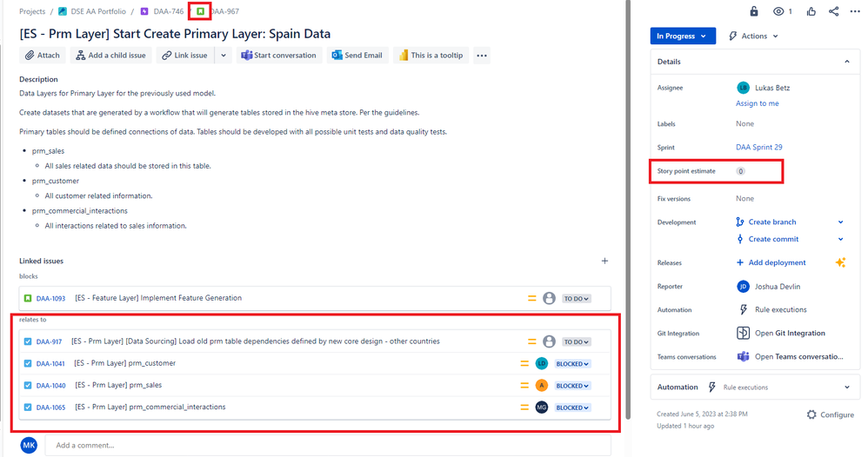Expand the Create branch chevron

pyautogui.click(x=840, y=222)
